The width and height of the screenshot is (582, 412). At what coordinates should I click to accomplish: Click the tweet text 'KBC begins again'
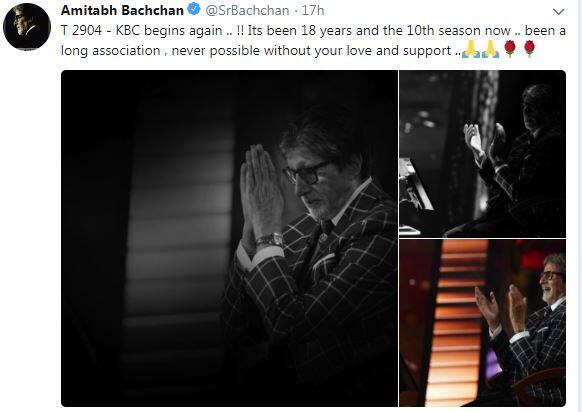pos(169,30)
